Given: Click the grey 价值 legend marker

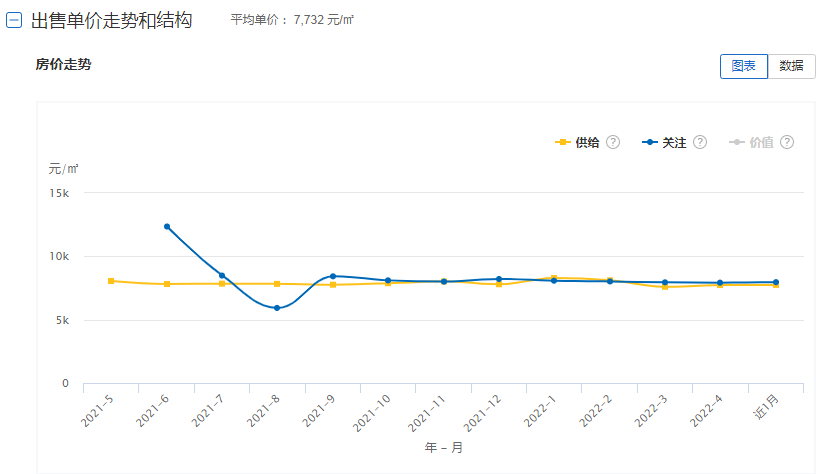Looking at the screenshot, I should (737, 142).
